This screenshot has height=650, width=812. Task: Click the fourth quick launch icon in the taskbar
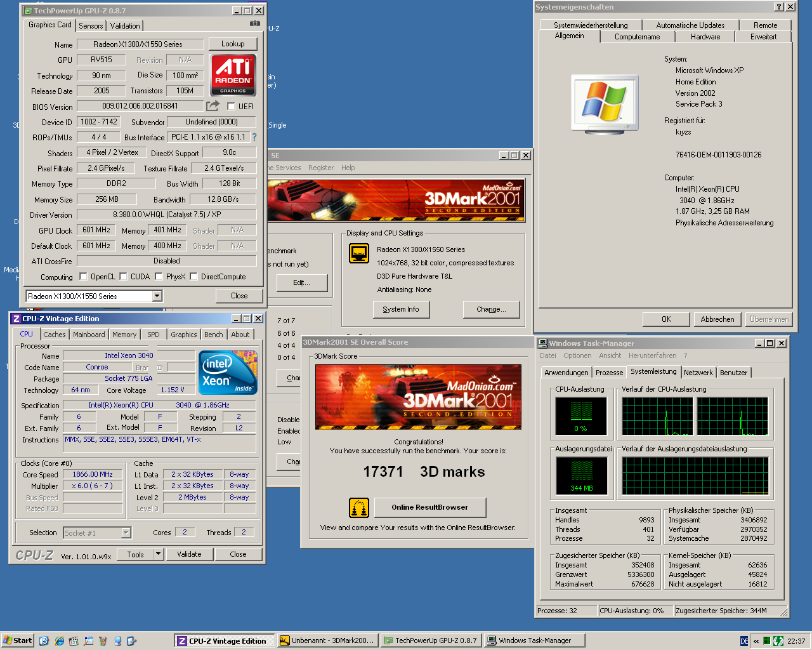[88, 641]
